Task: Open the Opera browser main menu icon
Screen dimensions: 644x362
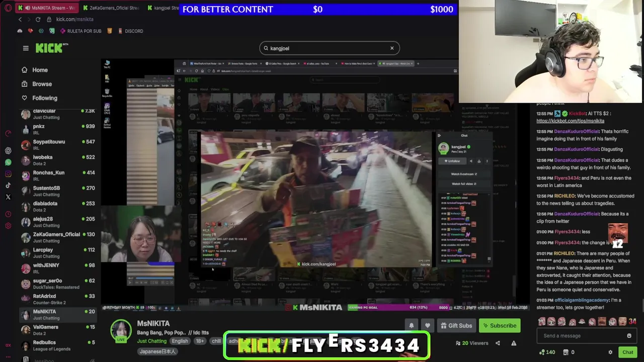Action: tap(8, 8)
